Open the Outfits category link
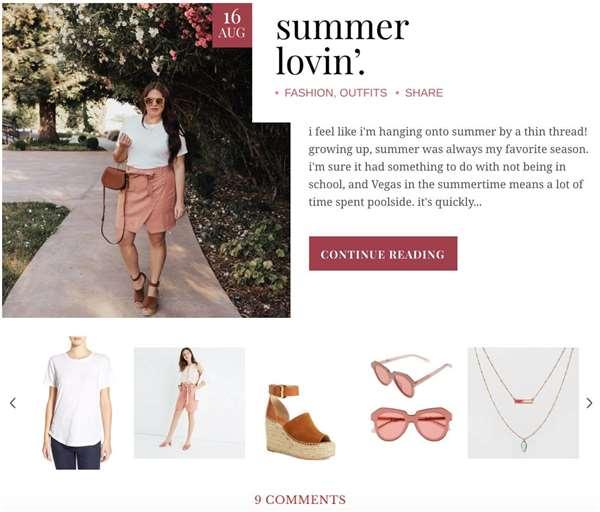Image resolution: width=600 pixels, height=512 pixels. (x=364, y=93)
